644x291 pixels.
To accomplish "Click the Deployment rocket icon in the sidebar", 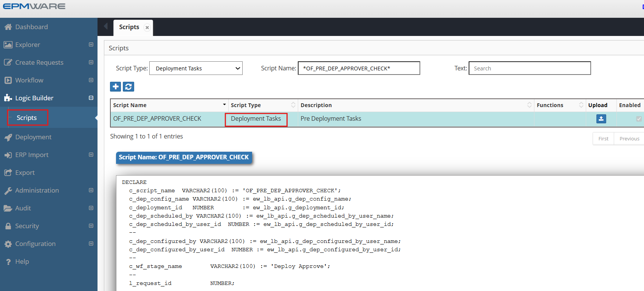I will coord(8,137).
